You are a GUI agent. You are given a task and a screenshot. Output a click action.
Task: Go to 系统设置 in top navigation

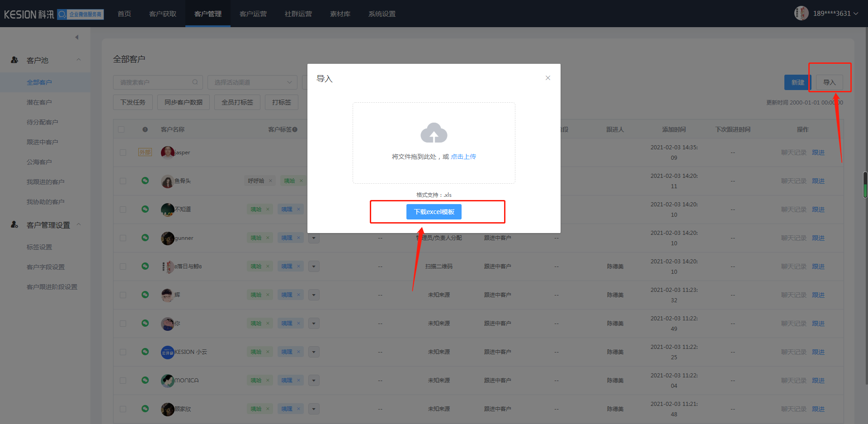pyautogui.click(x=382, y=14)
